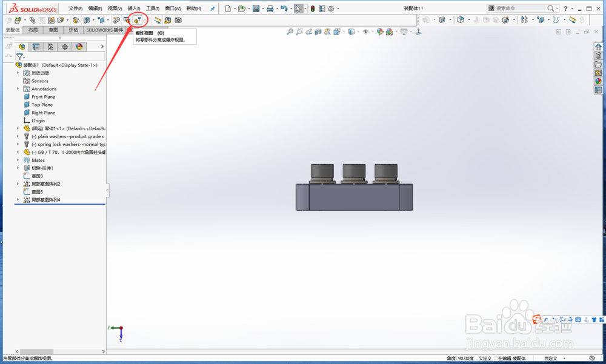Viewport: 606px width, 364px height.
Task: Open the 工具 menu
Action: (153, 8)
